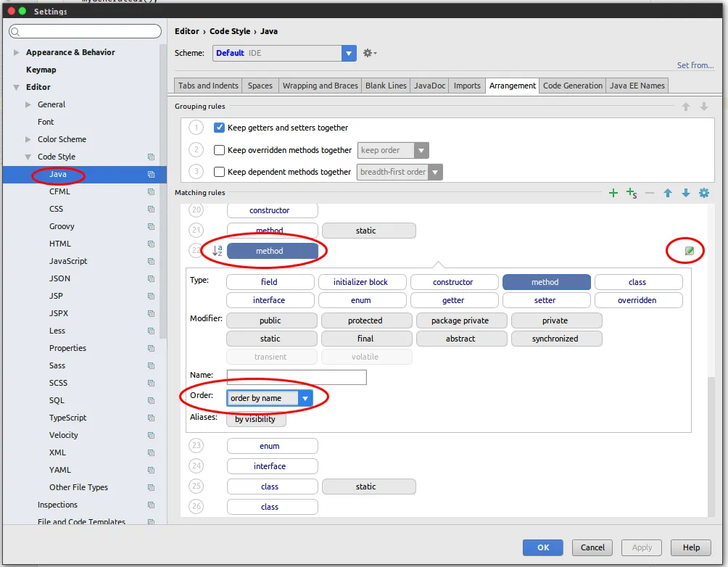Click the settings search field
The width and height of the screenshot is (728, 567).
pyautogui.click(x=86, y=32)
